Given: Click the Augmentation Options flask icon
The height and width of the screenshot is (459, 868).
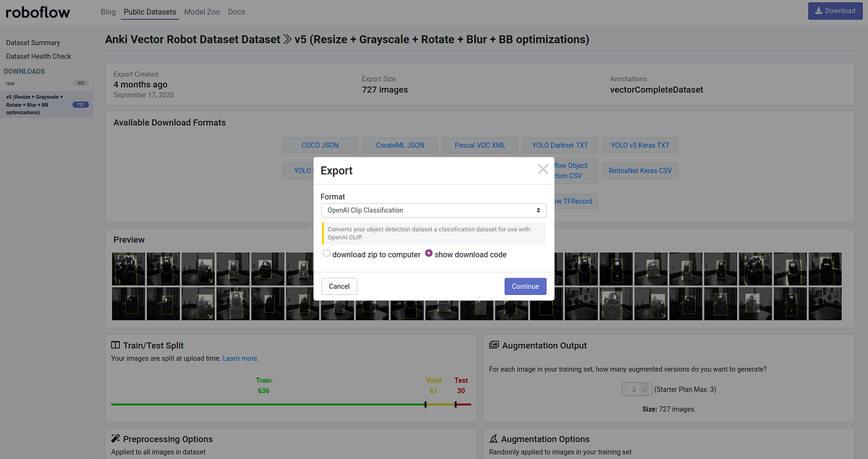Looking at the screenshot, I should click(494, 439).
